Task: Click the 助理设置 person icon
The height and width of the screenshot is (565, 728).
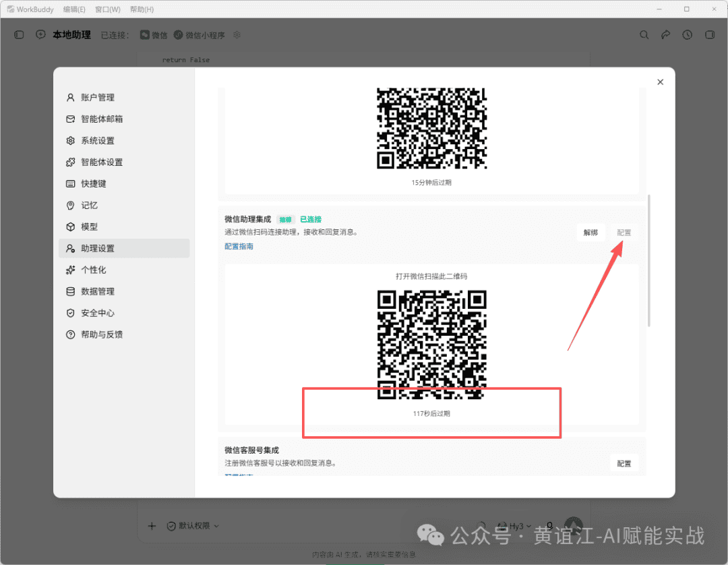Action: tap(71, 248)
